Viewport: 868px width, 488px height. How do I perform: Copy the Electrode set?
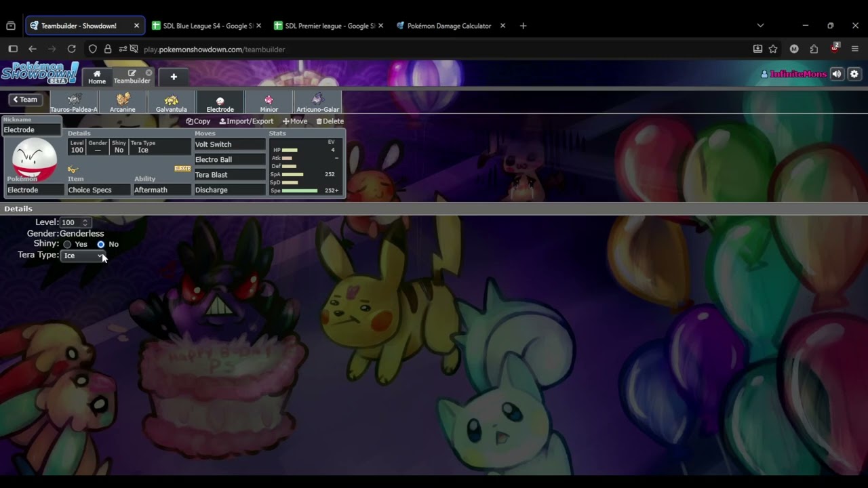point(198,121)
